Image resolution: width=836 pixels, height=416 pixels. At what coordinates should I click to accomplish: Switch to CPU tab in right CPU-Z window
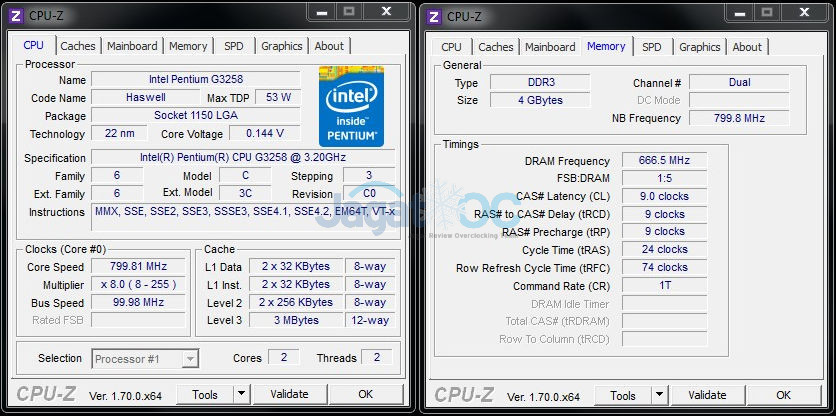point(451,47)
